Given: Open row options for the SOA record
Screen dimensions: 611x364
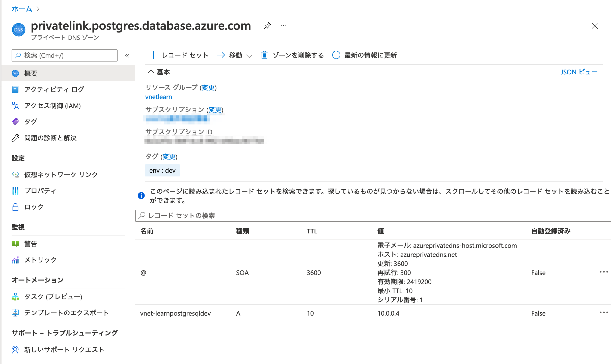Looking at the screenshot, I should tap(604, 272).
